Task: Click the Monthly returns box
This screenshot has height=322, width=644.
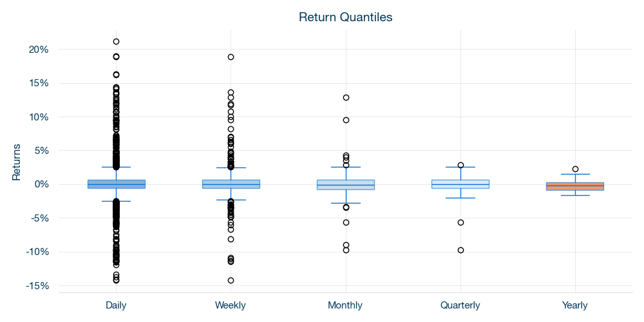Action: pyautogui.click(x=346, y=185)
